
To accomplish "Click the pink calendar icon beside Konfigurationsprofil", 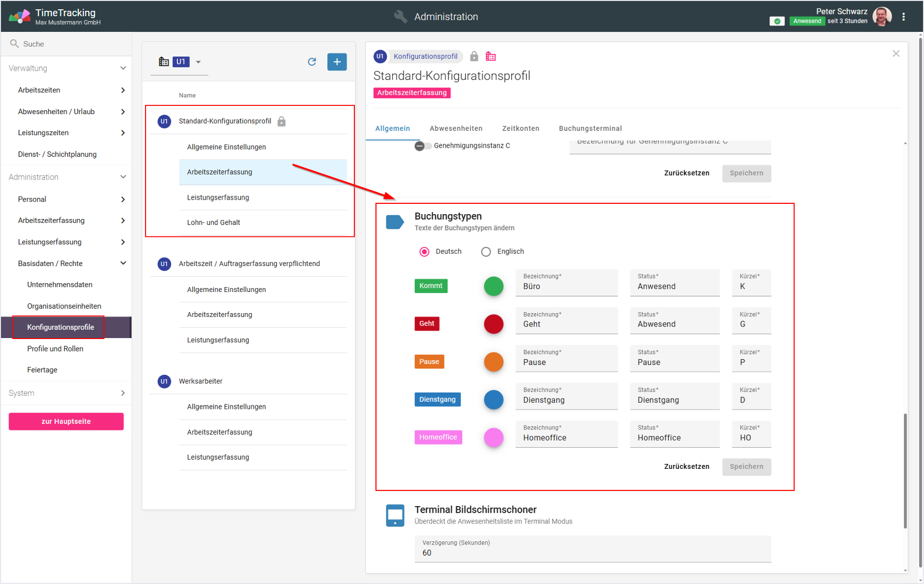I will coord(491,56).
